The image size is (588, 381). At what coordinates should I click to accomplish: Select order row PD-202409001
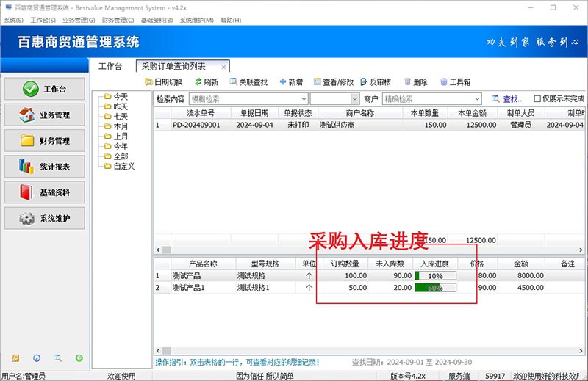click(x=370, y=125)
